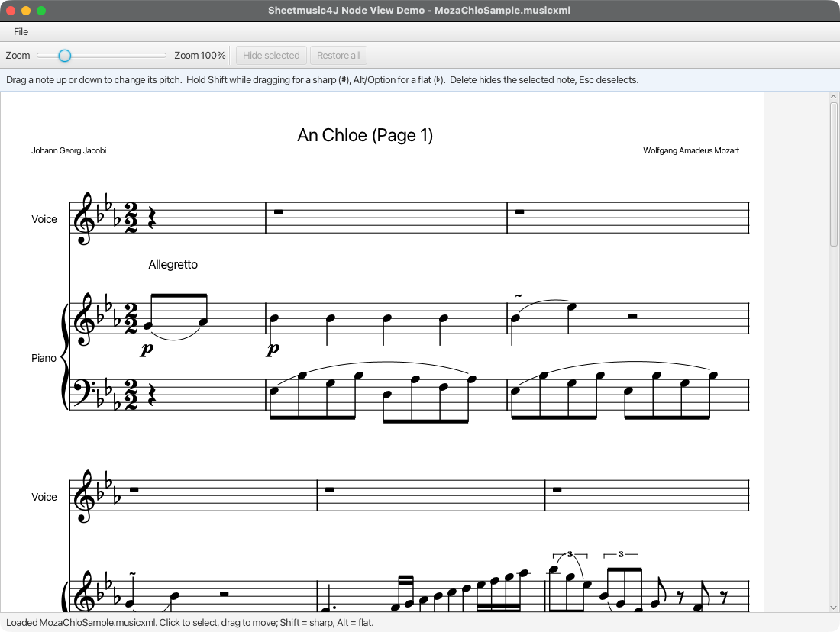Screen dimensions: 840x632
Task: Select the first piano dynamic under the pickup notes
Action: pos(147,350)
